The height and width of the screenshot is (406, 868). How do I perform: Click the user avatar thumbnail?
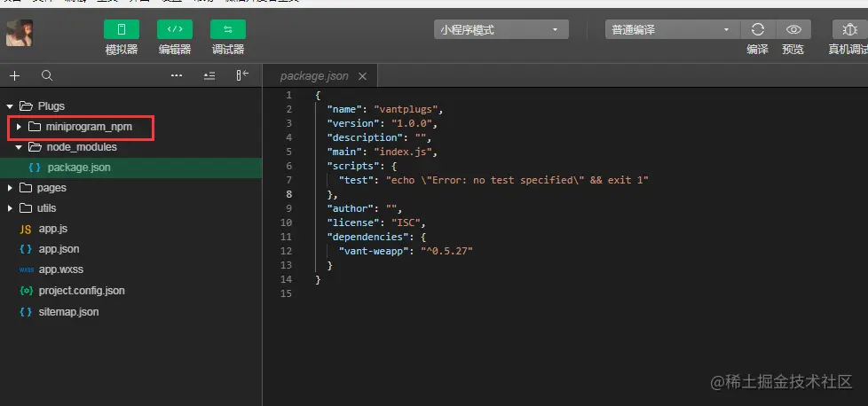(20, 33)
